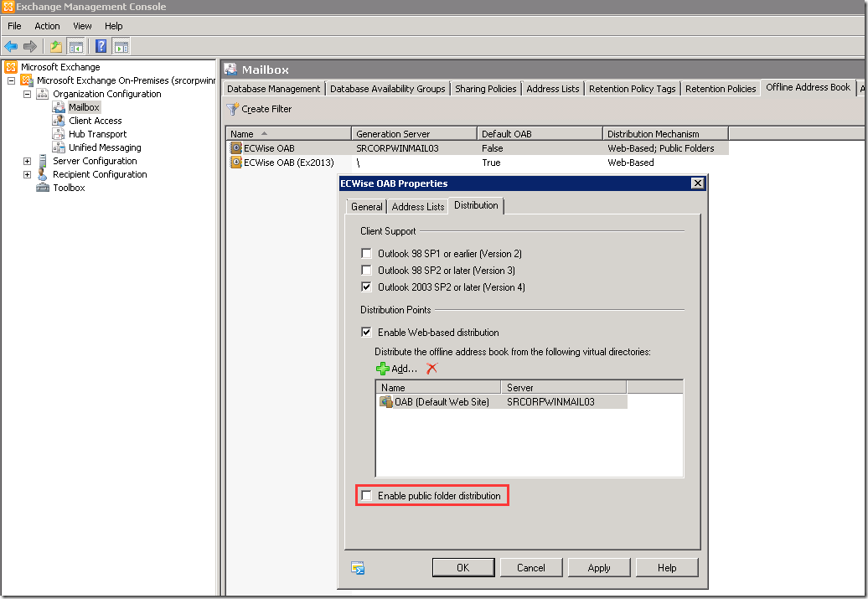
Task: Uncheck Outlook 2003 SP2 or later (Version 4)
Action: tap(366, 287)
